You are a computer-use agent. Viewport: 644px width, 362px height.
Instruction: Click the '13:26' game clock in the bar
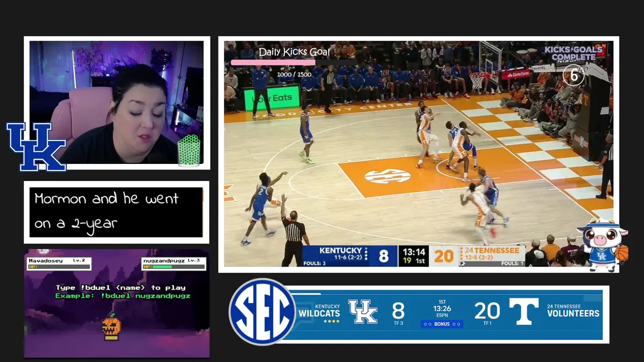click(442, 309)
